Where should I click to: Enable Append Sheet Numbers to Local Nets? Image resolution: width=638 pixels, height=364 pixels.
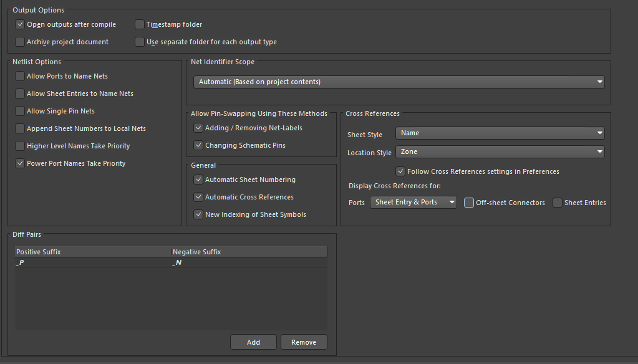click(x=20, y=128)
